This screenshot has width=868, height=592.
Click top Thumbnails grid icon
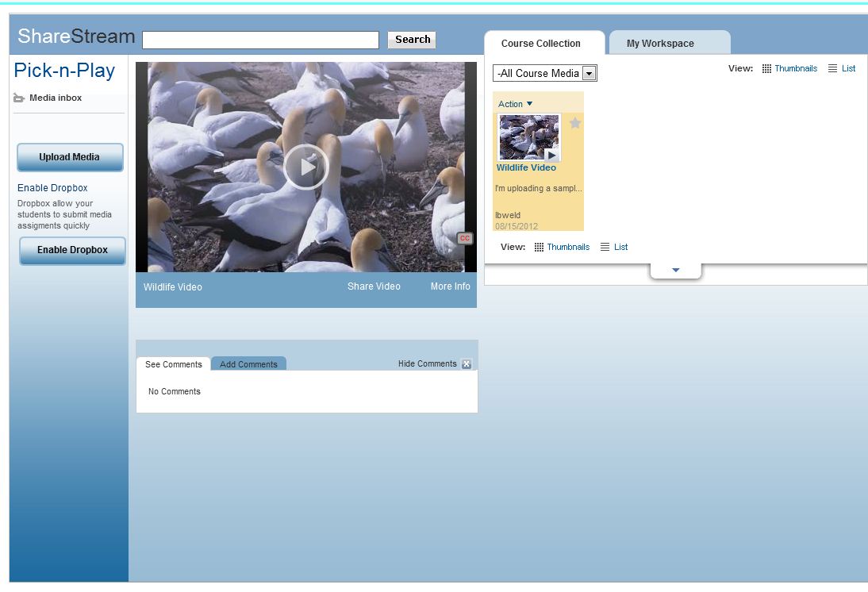coord(766,69)
